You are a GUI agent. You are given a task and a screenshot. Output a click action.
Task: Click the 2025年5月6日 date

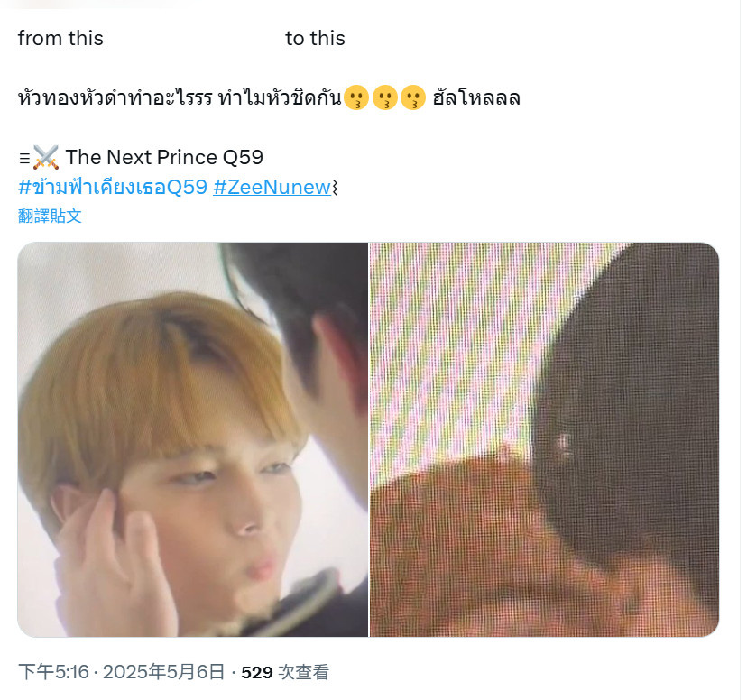pos(163,672)
